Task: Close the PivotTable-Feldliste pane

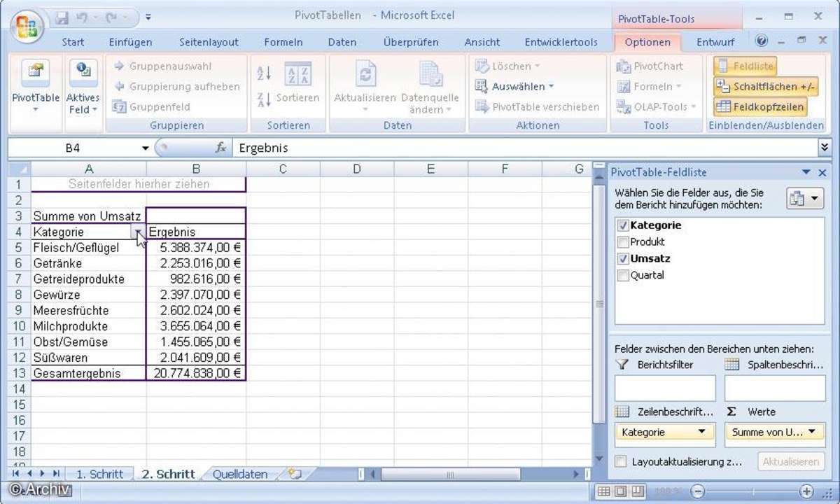Action: [822, 172]
